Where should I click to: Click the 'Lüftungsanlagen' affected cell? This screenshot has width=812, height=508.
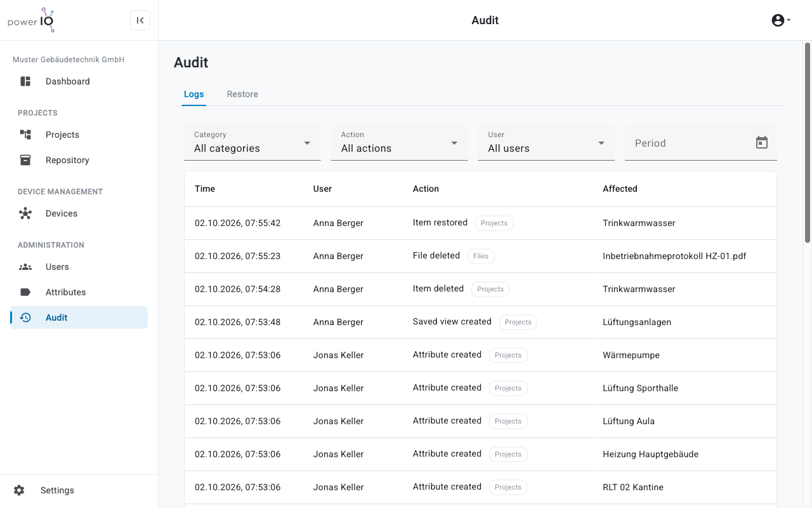click(x=637, y=322)
